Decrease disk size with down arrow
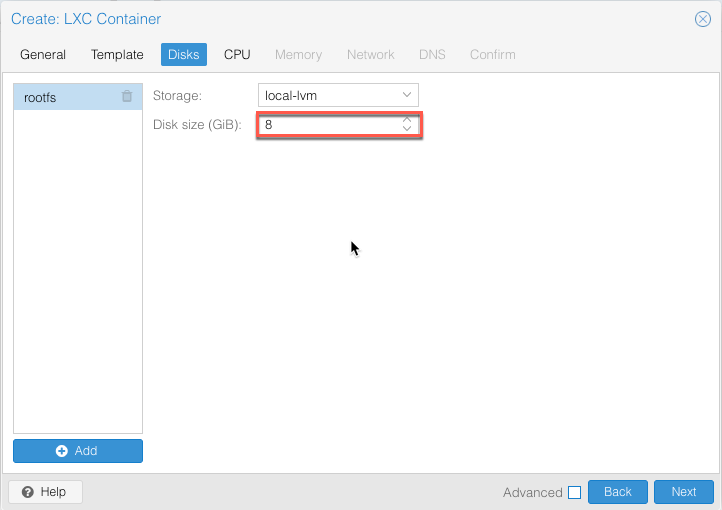The image size is (722, 510). (x=407, y=129)
